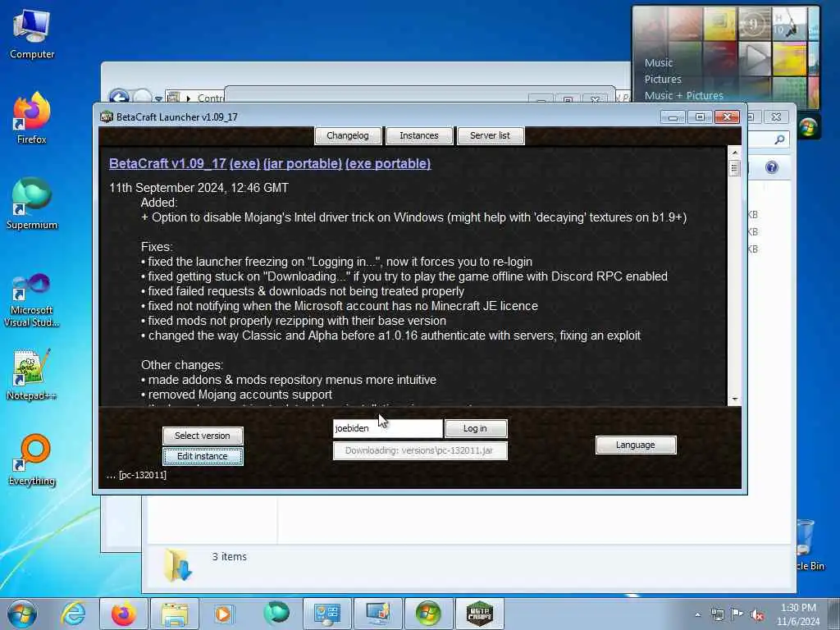Open the Computer desktop icon

point(32,34)
